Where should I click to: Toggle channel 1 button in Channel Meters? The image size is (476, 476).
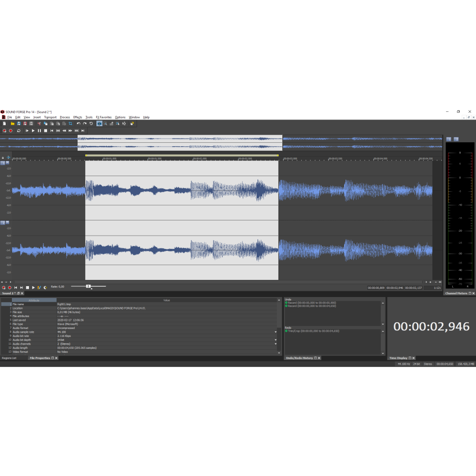click(449, 139)
